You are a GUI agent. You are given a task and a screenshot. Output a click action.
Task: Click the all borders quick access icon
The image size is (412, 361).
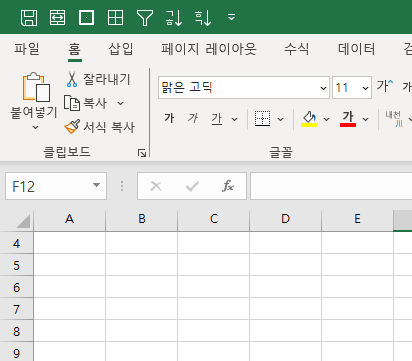[115, 17]
